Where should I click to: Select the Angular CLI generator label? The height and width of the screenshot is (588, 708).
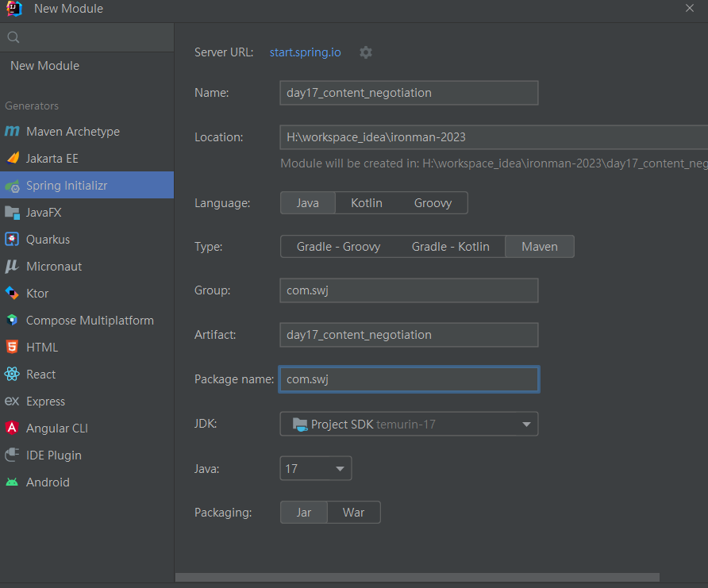(57, 429)
